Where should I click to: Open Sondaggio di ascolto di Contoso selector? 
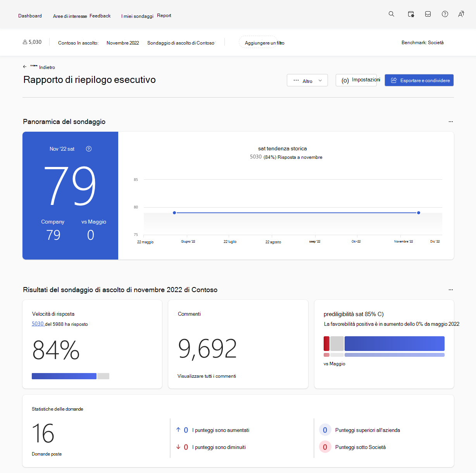[181, 43]
